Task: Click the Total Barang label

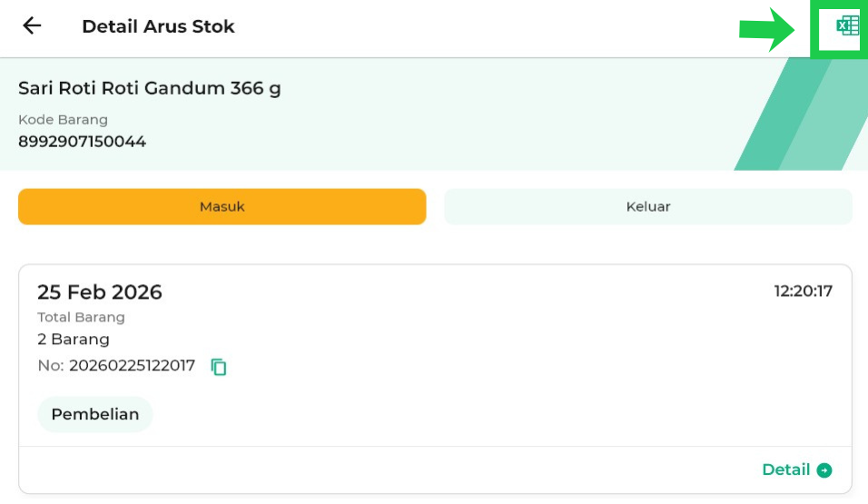Action: [81, 318]
